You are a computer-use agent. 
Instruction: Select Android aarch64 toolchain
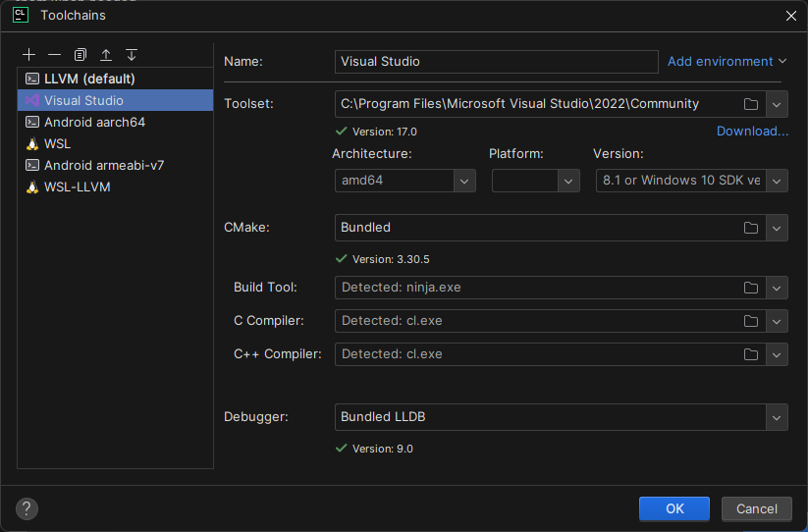[116, 122]
